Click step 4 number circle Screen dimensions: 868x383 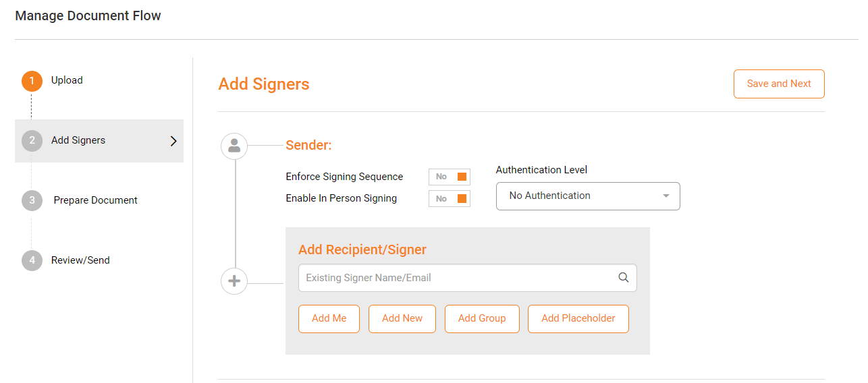point(32,260)
